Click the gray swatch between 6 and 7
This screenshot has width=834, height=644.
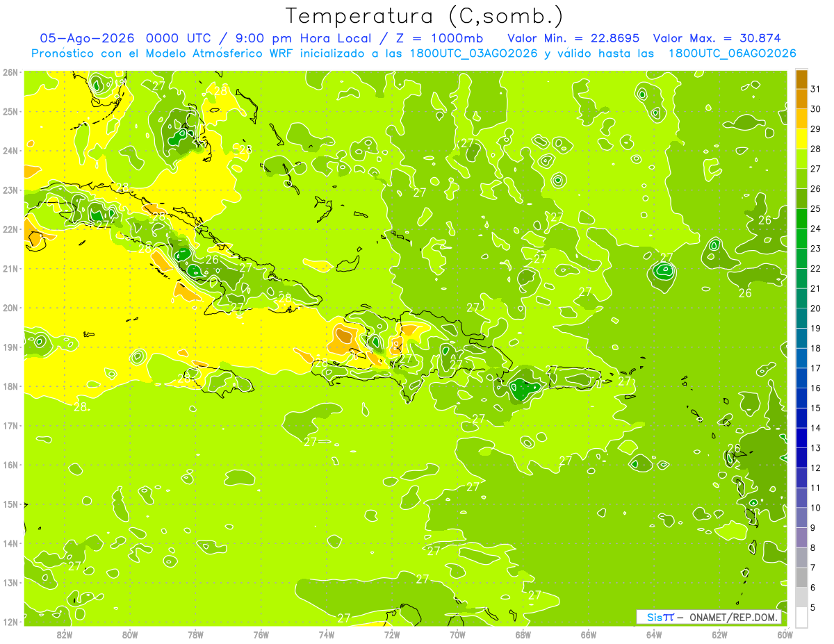click(x=801, y=577)
